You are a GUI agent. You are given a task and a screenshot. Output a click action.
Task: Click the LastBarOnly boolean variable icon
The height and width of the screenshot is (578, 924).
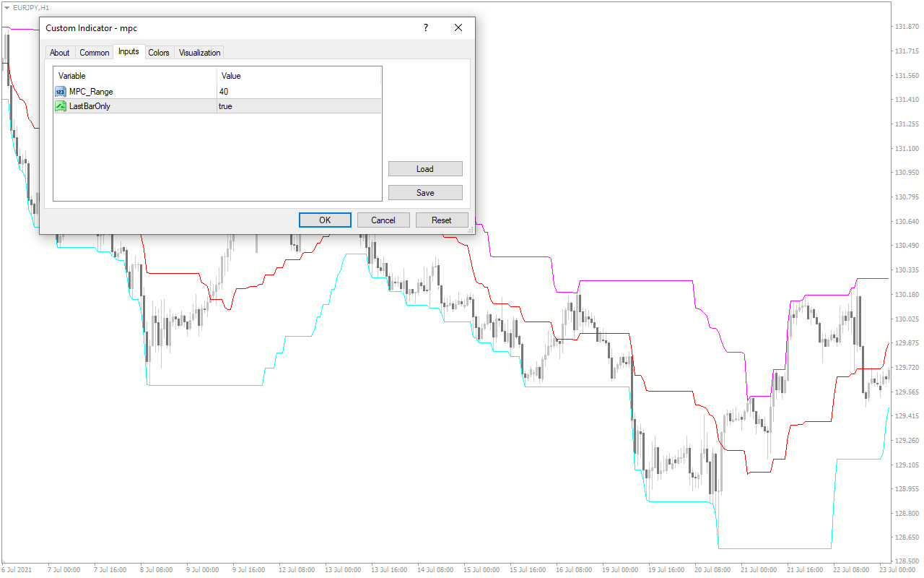(61, 106)
